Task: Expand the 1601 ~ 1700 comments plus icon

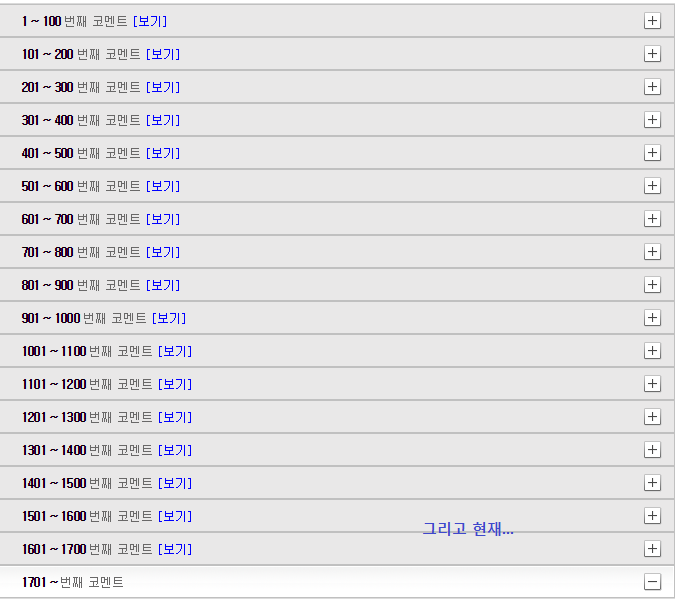Action: pos(652,549)
